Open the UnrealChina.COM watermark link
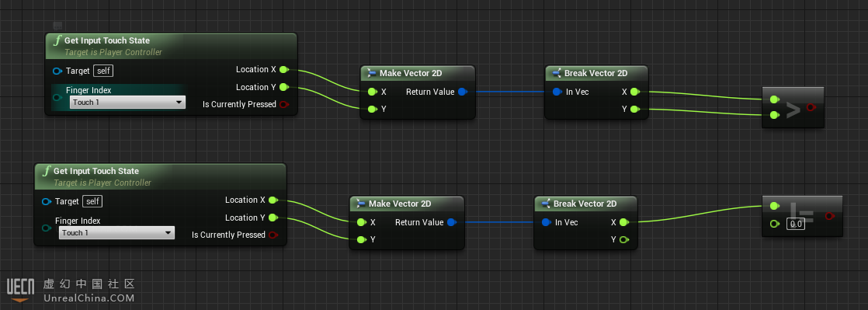Viewport: 868px width, 310px height. click(x=89, y=298)
